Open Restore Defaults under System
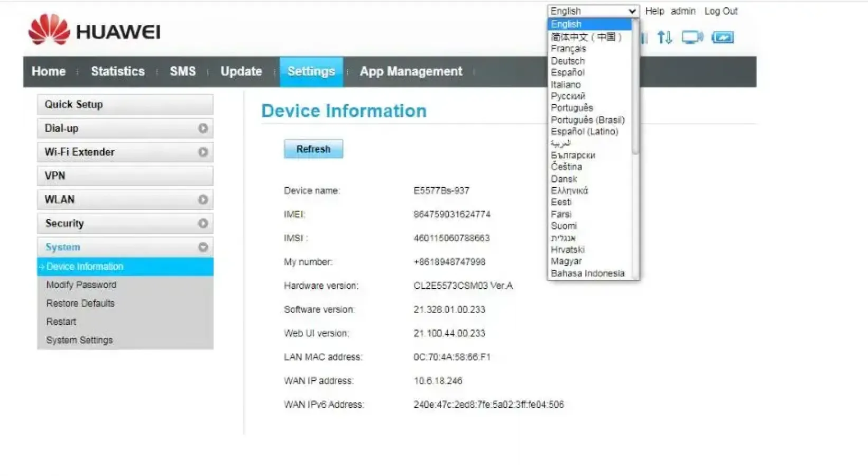The image size is (868, 476). point(80,304)
